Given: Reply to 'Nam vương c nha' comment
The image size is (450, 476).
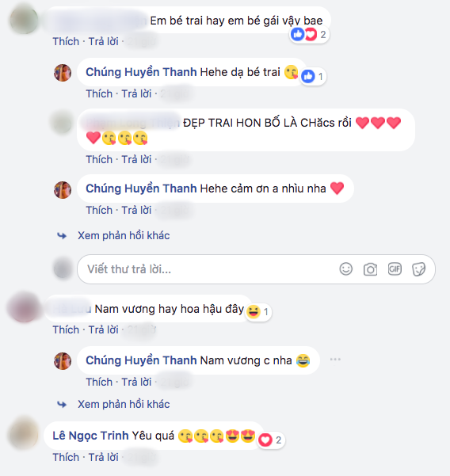Looking at the screenshot, I should tap(136, 382).
